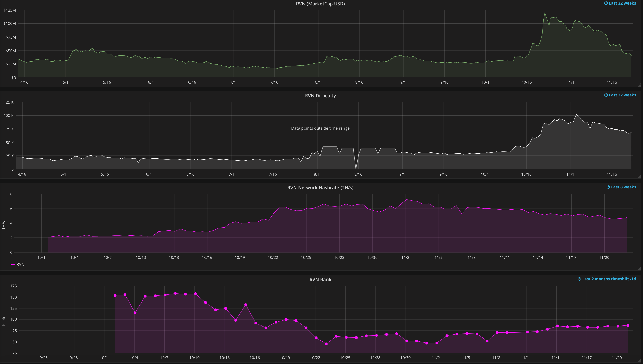Click the resize handle of the MarketCap panel
This screenshot has height=364, width=643.
639,85
